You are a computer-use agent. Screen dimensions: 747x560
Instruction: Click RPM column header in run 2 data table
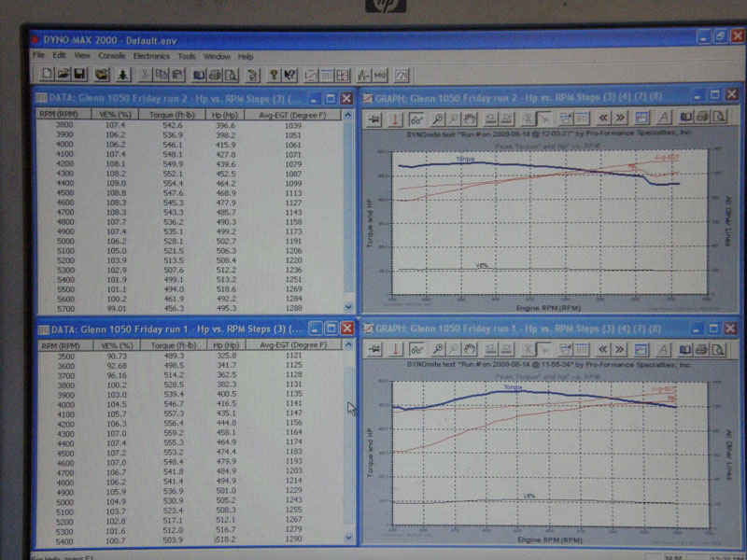(x=64, y=114)
